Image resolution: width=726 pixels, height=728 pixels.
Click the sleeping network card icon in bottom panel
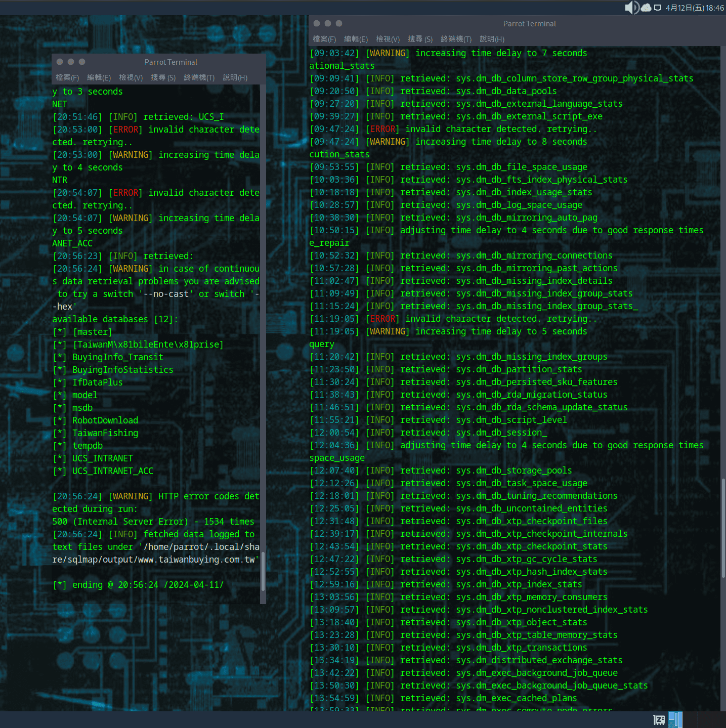(659, 720)
